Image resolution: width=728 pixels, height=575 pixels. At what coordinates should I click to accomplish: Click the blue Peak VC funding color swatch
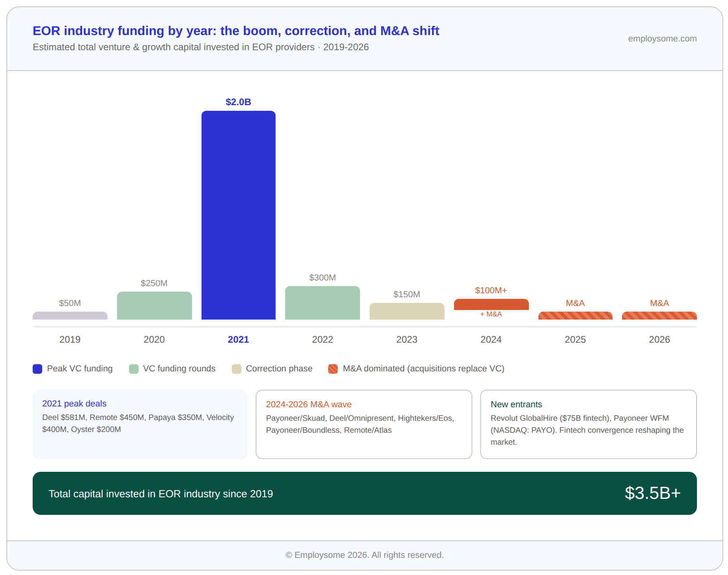37,369
